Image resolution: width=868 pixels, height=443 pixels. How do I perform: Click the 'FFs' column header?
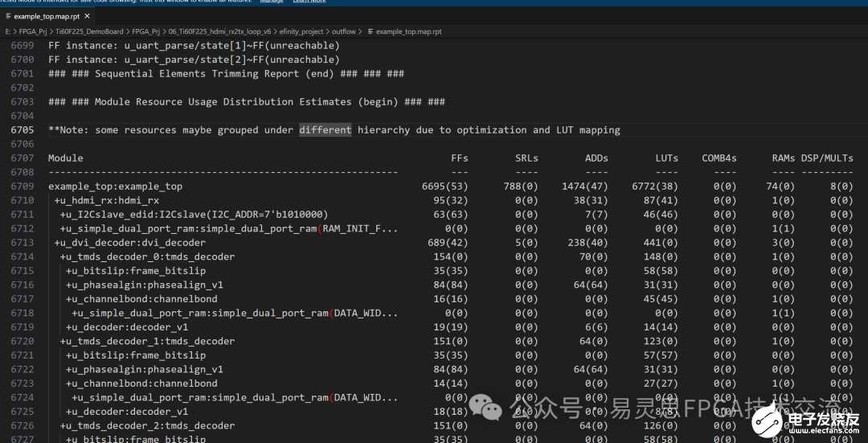[x=460, y=158]
